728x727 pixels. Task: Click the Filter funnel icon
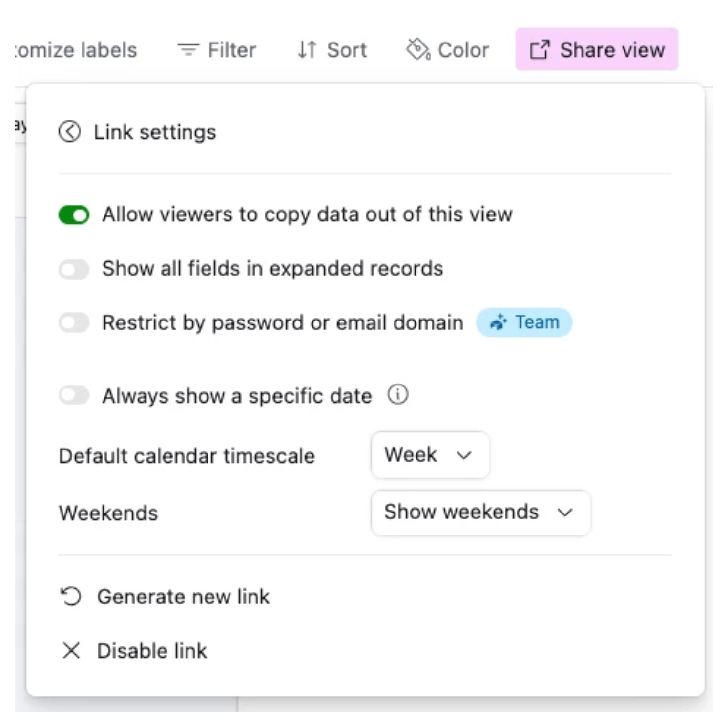click(x=188, y=49)
